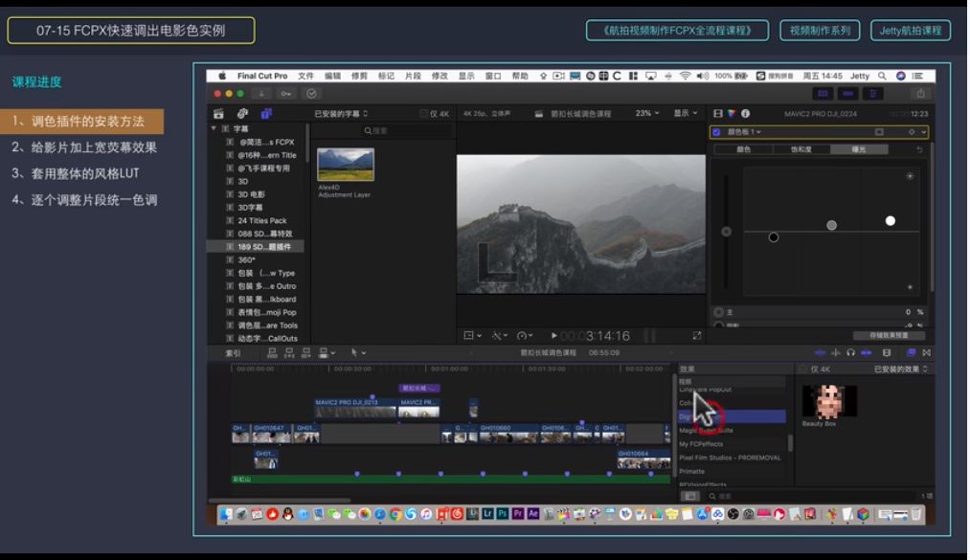Open the info inspector icon
Image resolution: width=970 pixels, height=560 pixels.
pyautogui.click(x=745, y=114)
